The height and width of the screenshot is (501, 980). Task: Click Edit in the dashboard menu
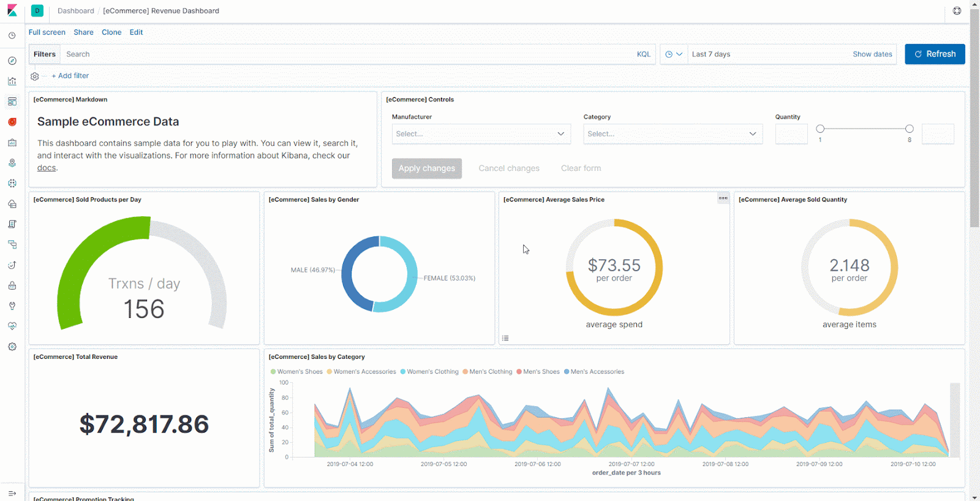[136, 32]
